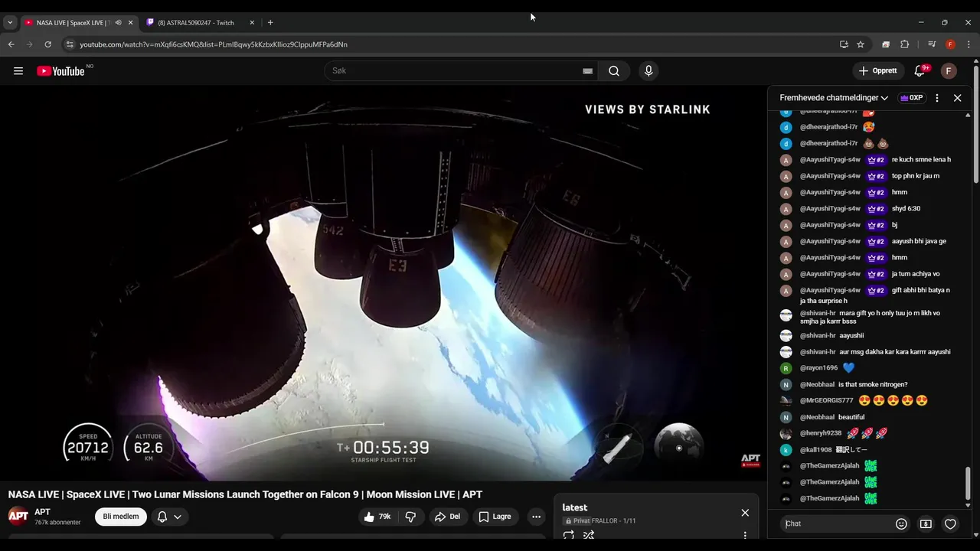Click the video title text
Image resolution: width=980 pixels, height=551 pixels.
click(x=245, y=494)
